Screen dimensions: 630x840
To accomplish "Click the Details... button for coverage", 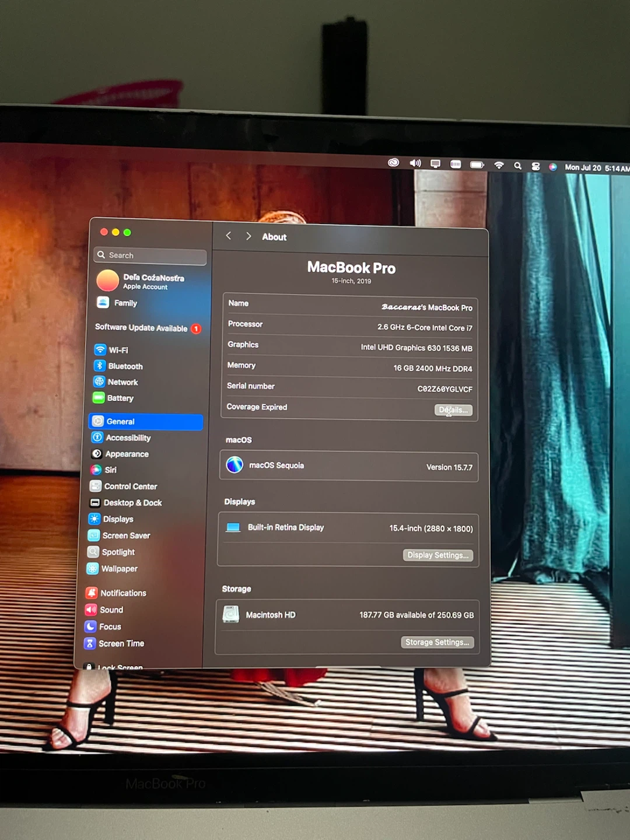I will coord(453,410).
